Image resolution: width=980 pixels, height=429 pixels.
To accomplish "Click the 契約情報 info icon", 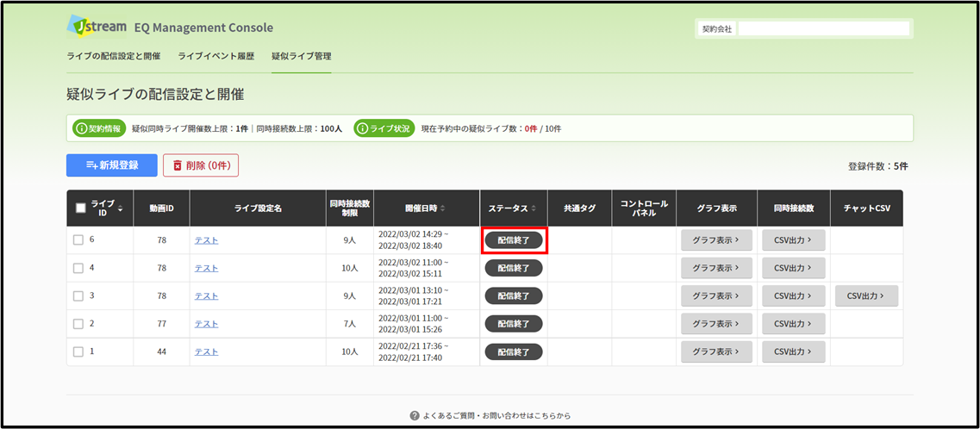I will (x=80, y=128).
